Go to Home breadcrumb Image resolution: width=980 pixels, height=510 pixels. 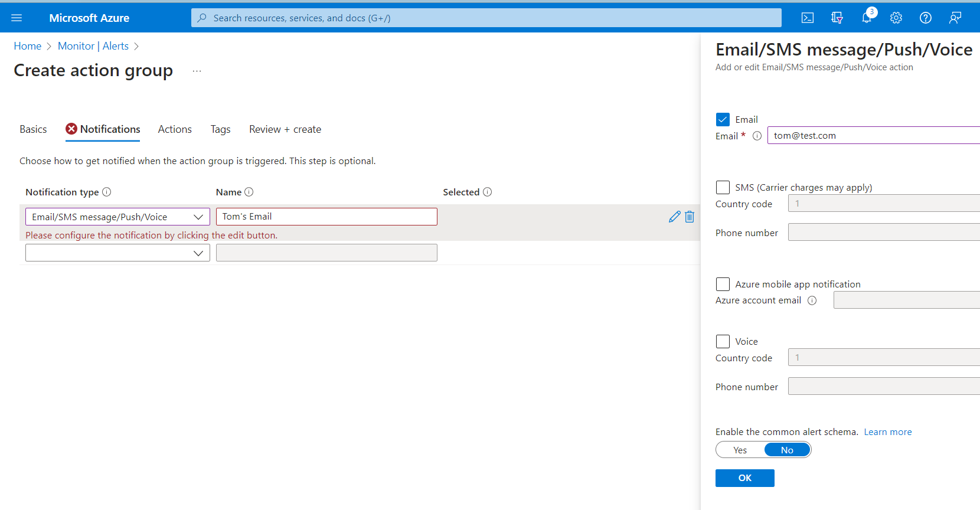point(28,46)
